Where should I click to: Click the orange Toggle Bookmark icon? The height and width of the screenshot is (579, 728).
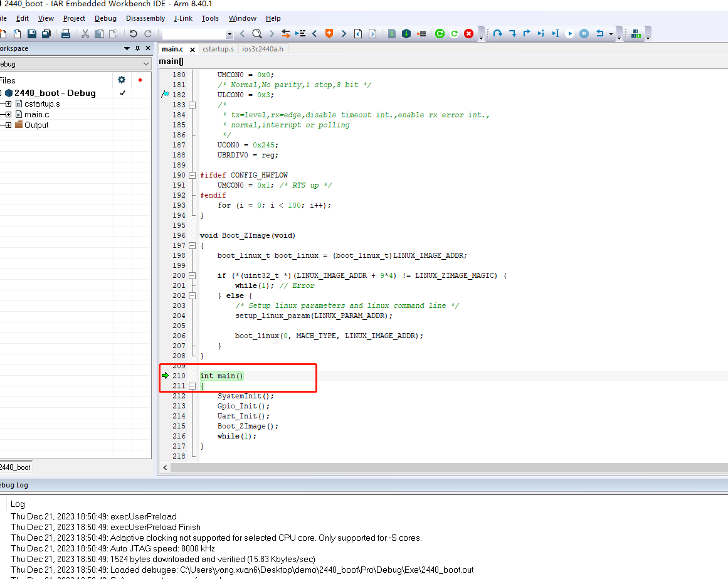(x=329, y=34)
